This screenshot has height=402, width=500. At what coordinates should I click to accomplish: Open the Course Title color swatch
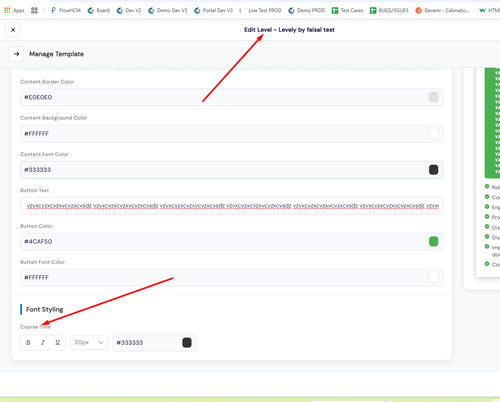(x=187, y=343)
